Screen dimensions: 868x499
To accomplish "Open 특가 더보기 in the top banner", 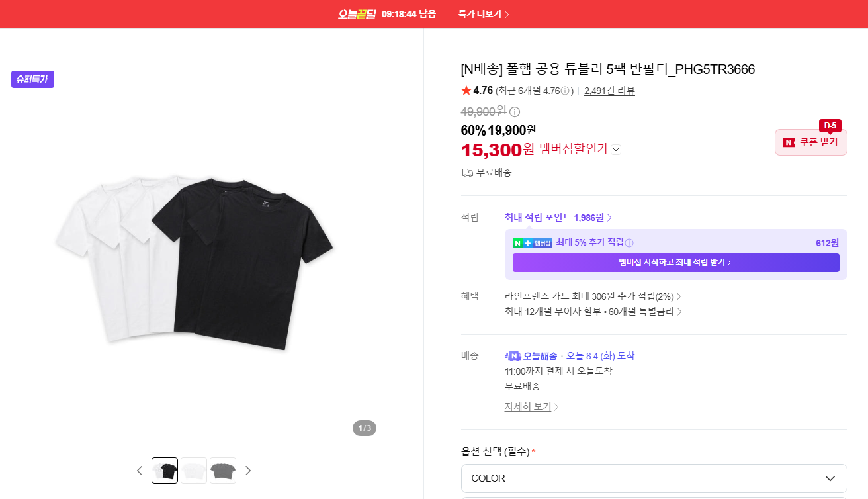I will [484, 14].
